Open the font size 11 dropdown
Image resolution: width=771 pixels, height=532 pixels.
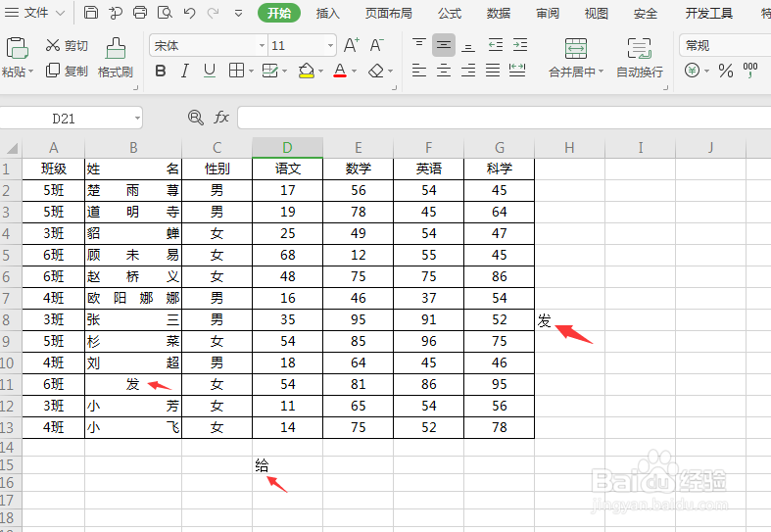coord(330,46)
